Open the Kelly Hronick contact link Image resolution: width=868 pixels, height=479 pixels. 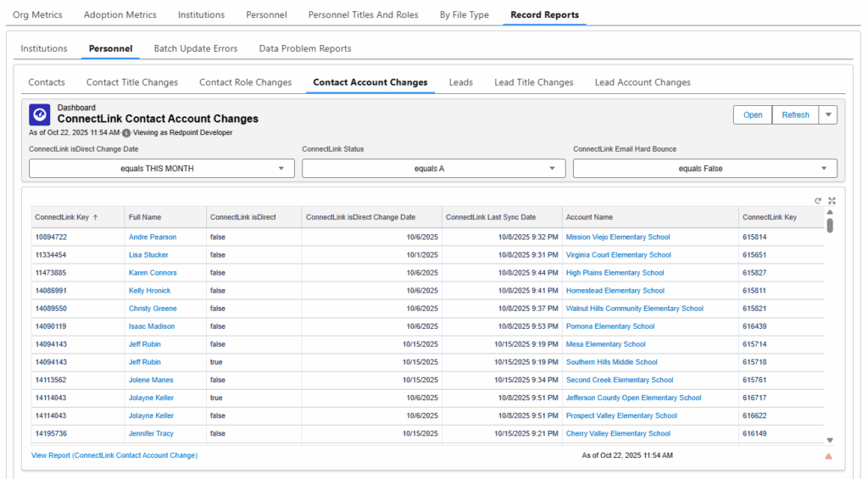pos(149,290)
